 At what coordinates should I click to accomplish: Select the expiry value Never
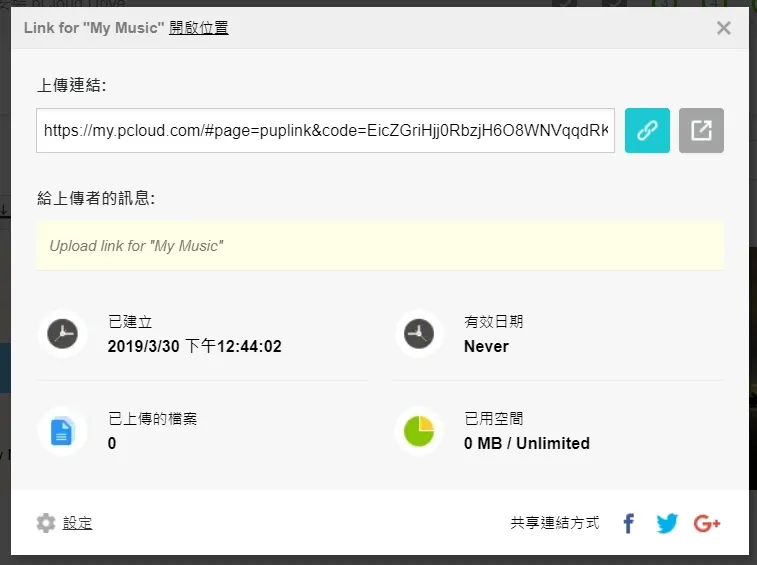pos(486,346)
